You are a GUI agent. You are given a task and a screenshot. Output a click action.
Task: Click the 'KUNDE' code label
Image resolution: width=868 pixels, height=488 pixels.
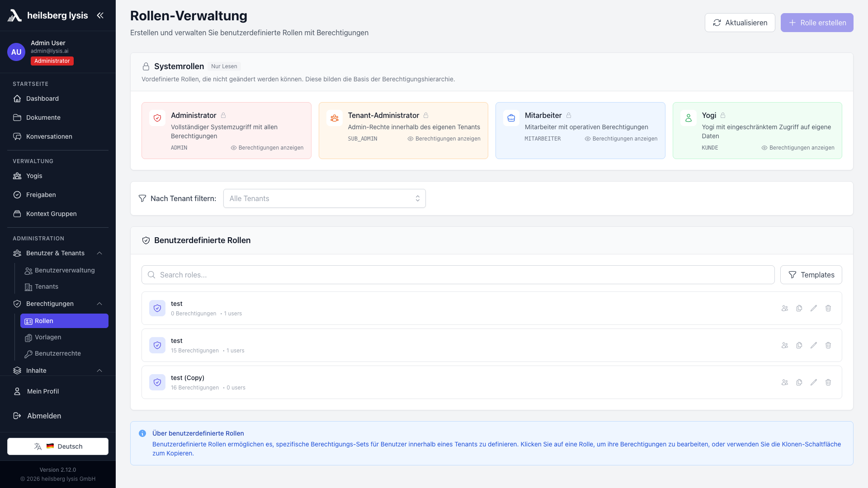[710, 148]
